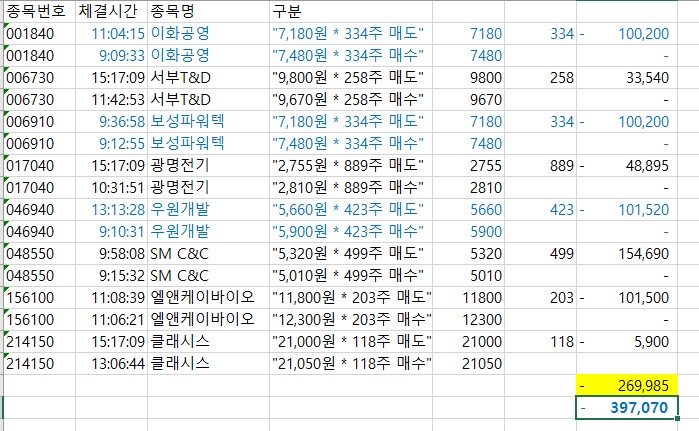Click time cell 9:10:31
Screen dimensions: 699x431
pos(111,232)
